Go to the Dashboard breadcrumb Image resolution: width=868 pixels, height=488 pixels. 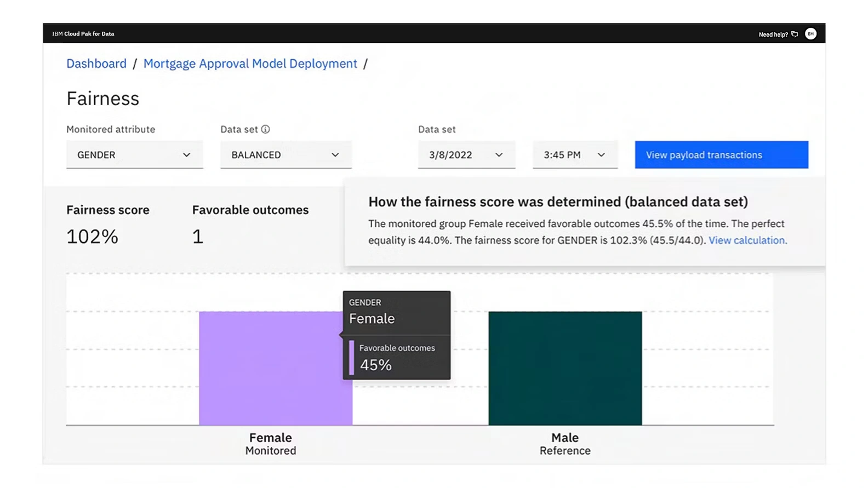(96, 64)
